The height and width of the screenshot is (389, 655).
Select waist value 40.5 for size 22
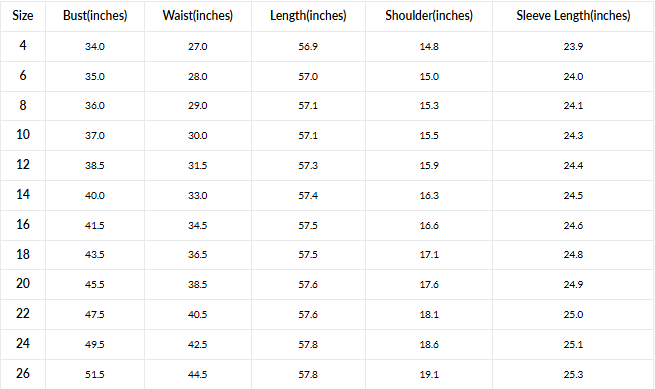(198, 315)
